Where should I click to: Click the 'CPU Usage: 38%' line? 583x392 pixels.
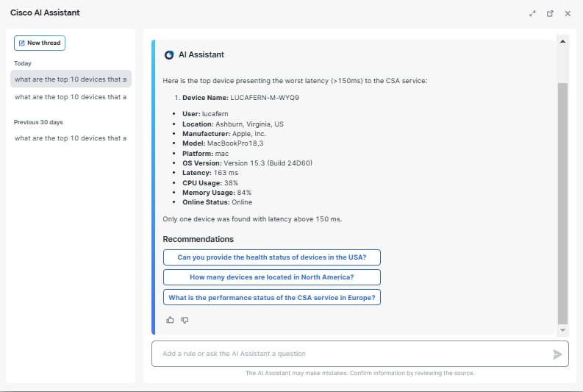210,182
